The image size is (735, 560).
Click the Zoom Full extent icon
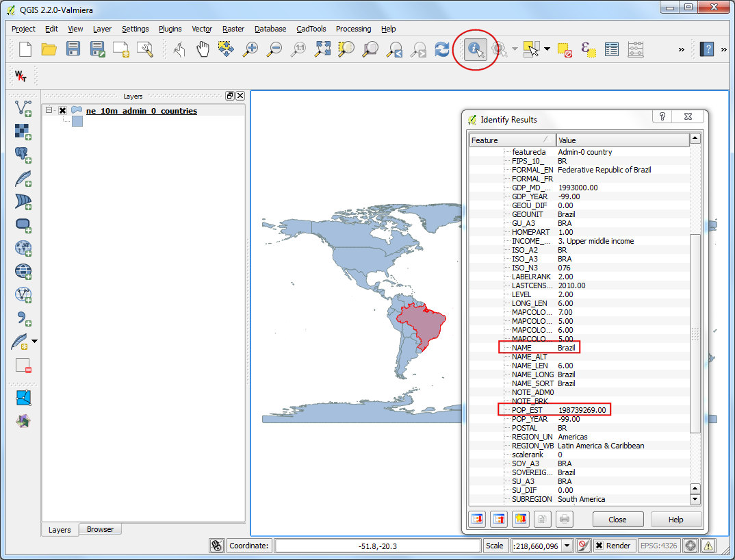[x=322, y=49]
